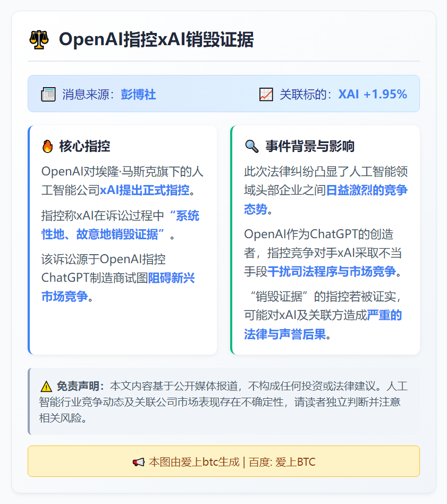Click the line OpenAI对埃隆·马斯克旗下的人
Viewport: 447px width, 504px height.
click(122, 171)
